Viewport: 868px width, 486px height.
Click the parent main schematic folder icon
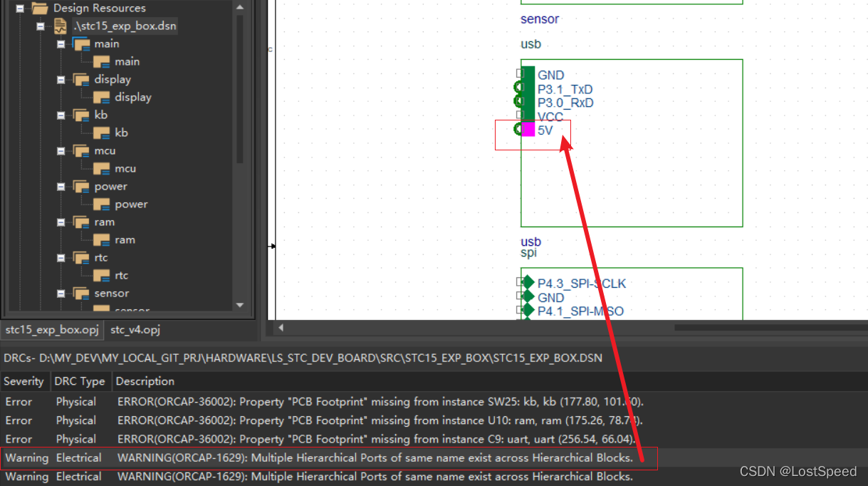pyautogui.click(x=82, y=44)
